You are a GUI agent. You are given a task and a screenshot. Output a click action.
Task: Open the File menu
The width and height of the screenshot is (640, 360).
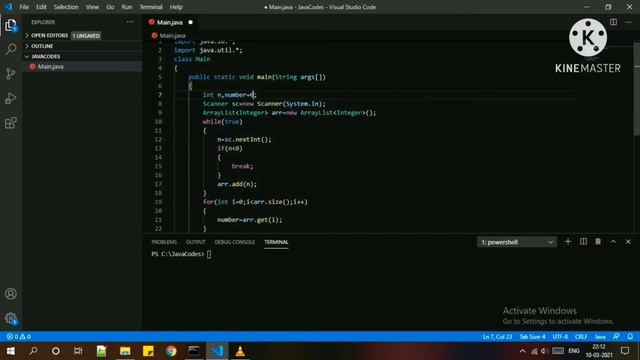(x=24, y=7)
